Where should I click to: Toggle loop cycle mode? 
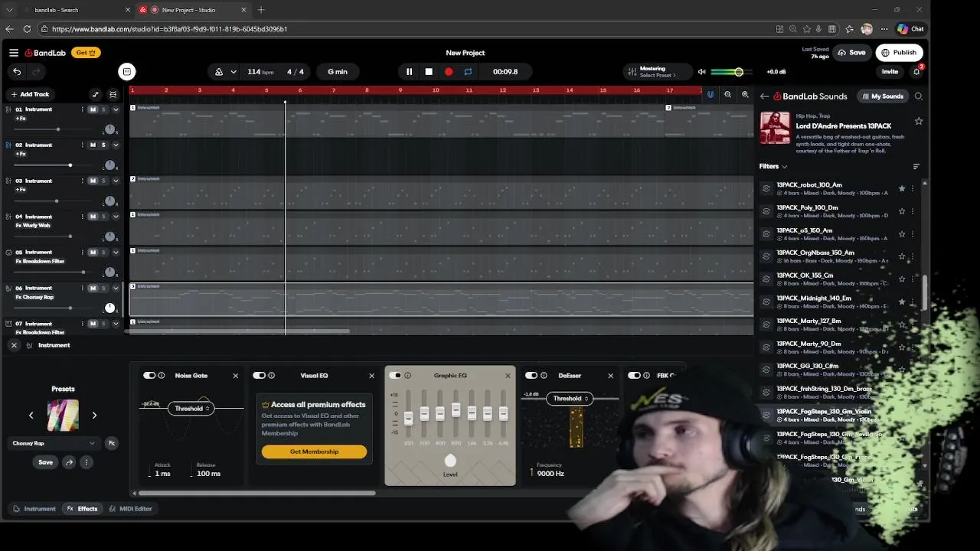click(x=468, y=72)
